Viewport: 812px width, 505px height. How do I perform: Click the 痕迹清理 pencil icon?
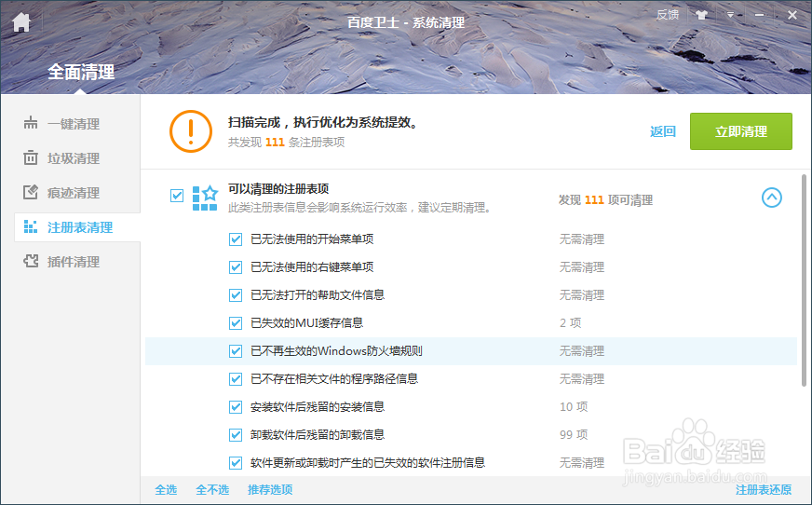[x=31, y=192]
